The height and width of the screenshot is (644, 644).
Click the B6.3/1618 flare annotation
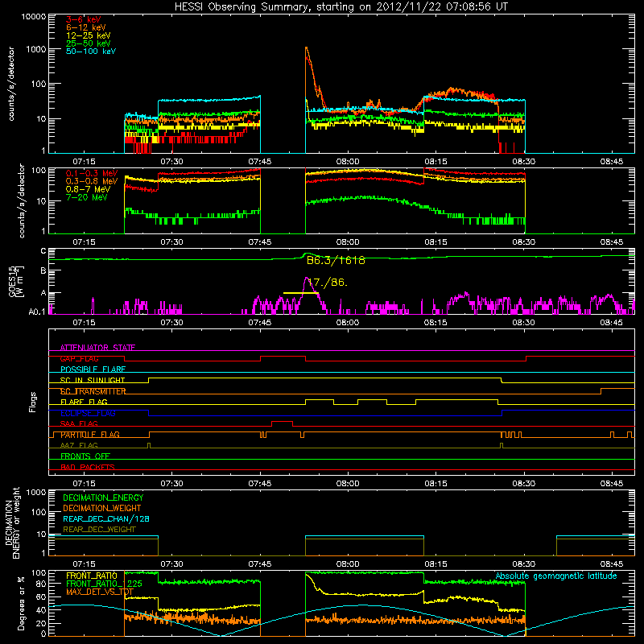[336, 260]
